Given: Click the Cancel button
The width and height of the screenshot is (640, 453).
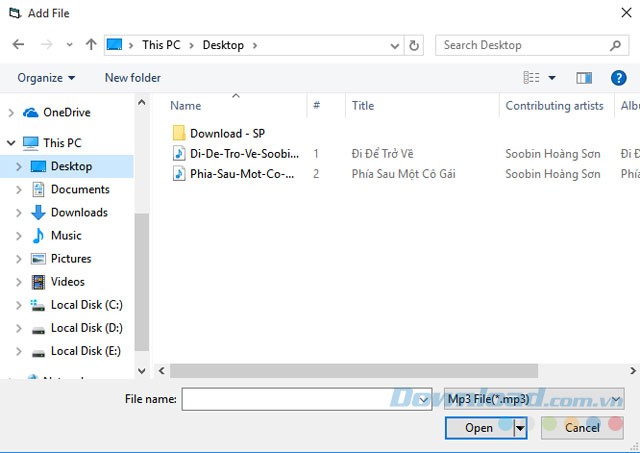Looking at the screenshot, I should click(582, 428).
